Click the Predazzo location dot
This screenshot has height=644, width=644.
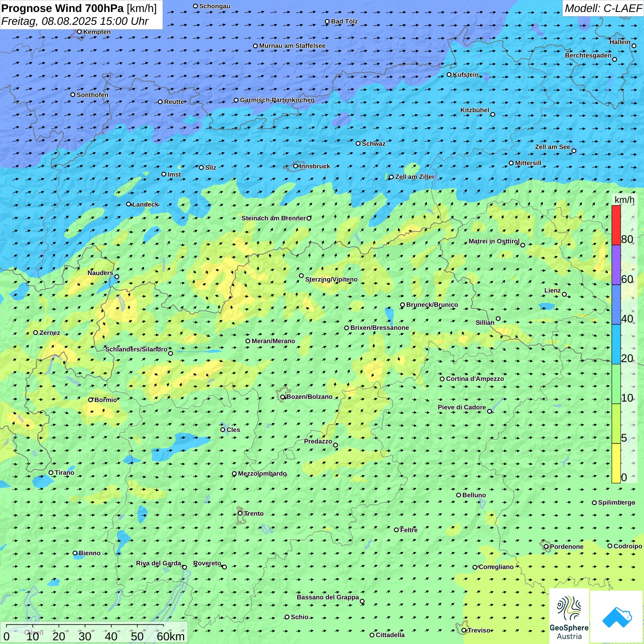[x=335, y=445]
